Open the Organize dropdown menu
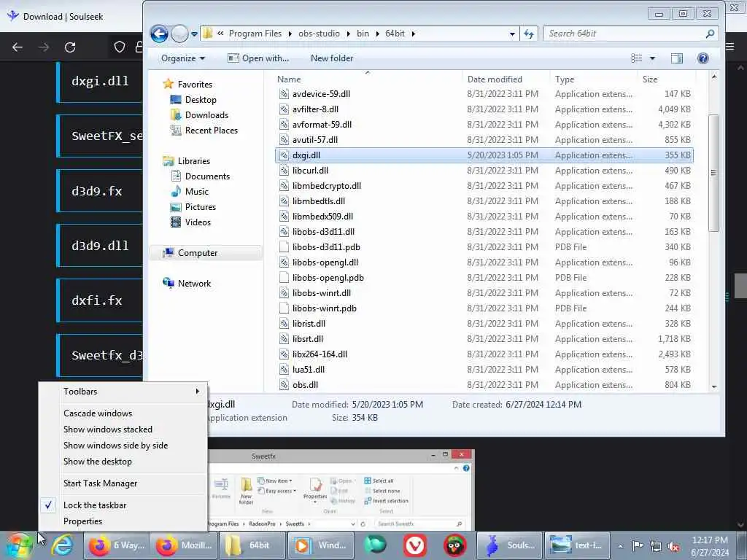Screen dimensions: 747x560 tap(183, 58)
